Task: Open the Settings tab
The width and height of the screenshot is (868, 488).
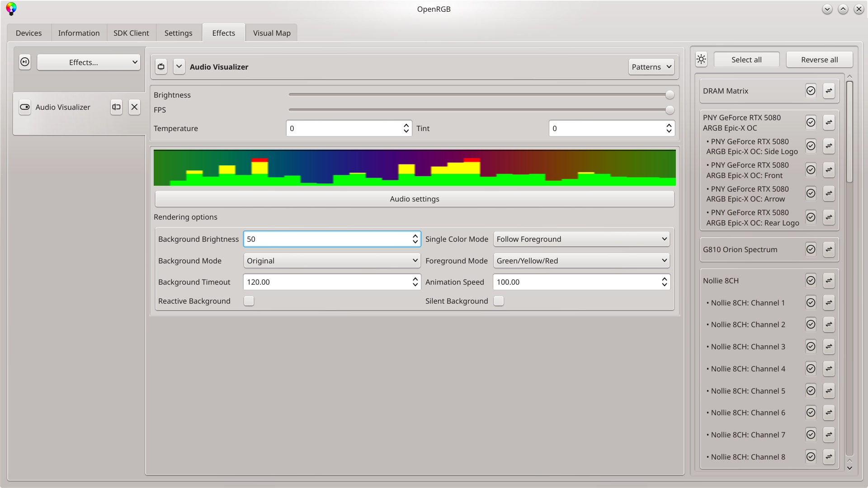Action: tap(178, 33)
